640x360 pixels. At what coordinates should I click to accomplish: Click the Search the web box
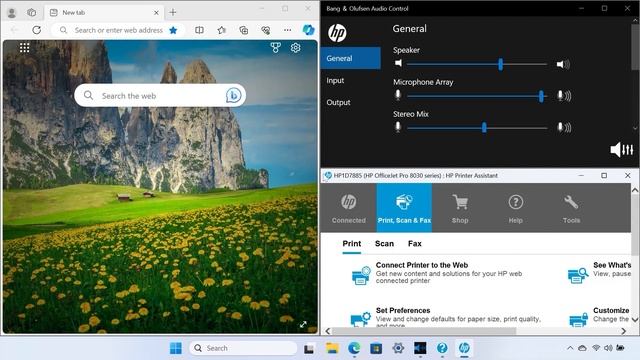click(160, 96)
